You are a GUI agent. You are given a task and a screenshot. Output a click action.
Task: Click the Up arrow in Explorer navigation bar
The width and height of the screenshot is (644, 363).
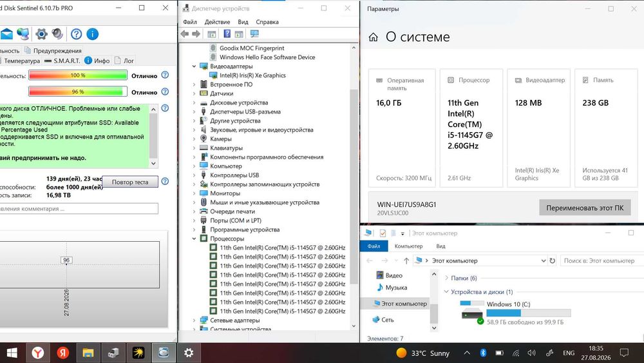pyautogui.click(x=406, y=260)
